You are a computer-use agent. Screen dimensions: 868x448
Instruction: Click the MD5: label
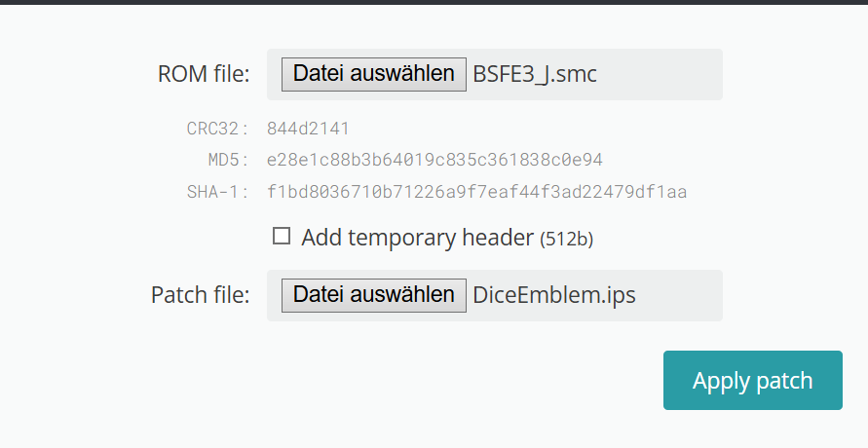click(229, 160)
